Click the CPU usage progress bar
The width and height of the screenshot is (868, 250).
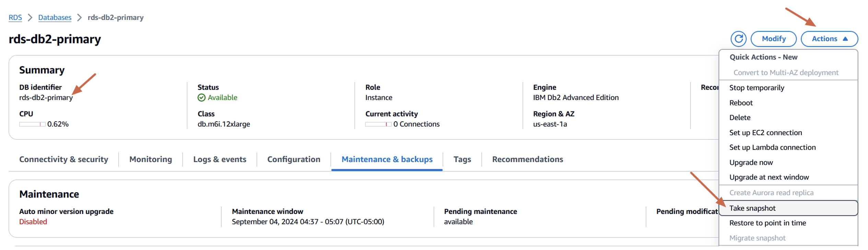pos(32,124)
